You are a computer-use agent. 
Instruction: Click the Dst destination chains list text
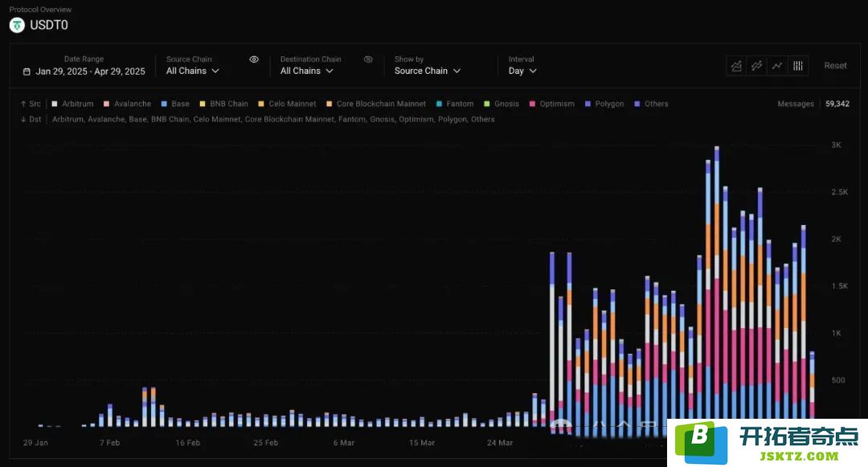pyautogui.click(x=273, y=119)
